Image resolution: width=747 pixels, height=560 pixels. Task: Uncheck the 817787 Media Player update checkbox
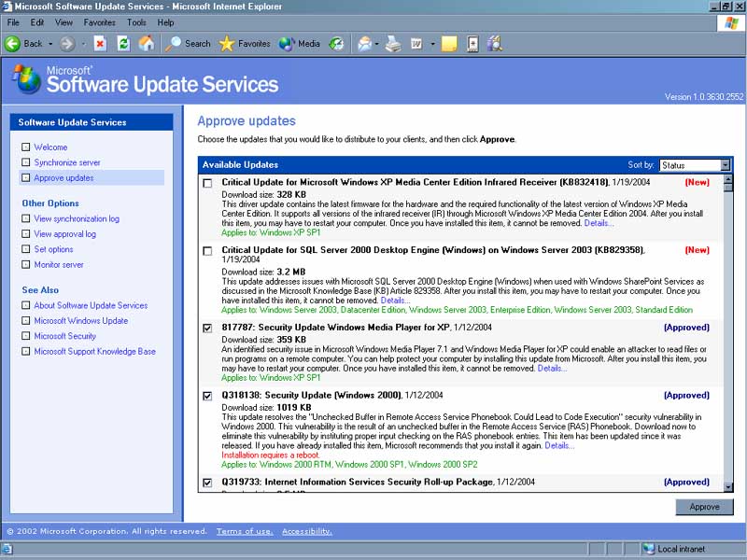click(x=207, y=329)
